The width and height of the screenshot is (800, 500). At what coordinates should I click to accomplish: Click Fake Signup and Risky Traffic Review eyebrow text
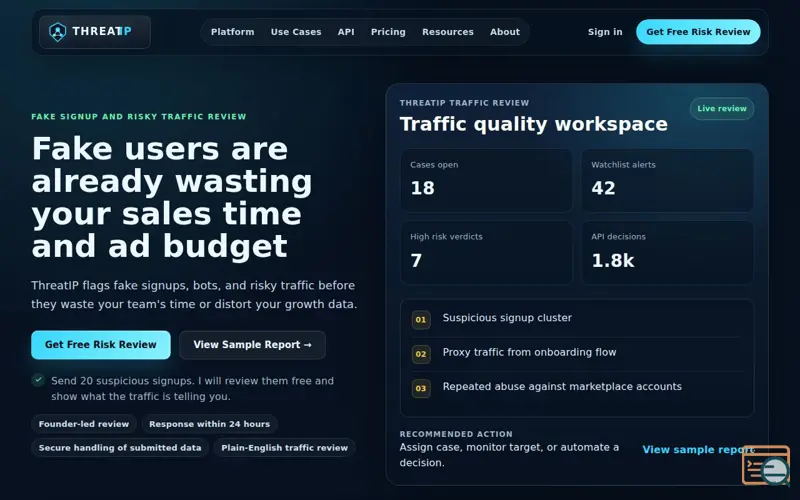139,116
